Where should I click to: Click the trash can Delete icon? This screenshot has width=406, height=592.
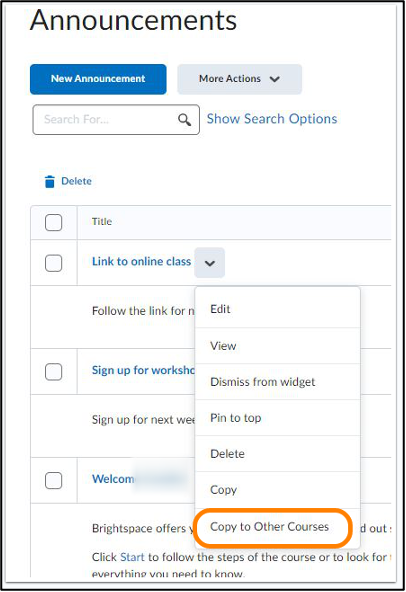[x=49, y=182]
